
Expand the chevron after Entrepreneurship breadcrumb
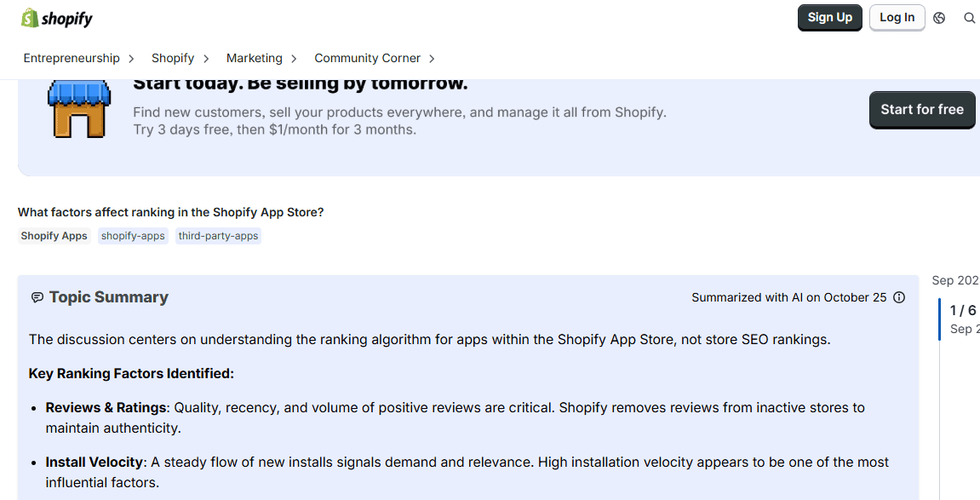131,58
